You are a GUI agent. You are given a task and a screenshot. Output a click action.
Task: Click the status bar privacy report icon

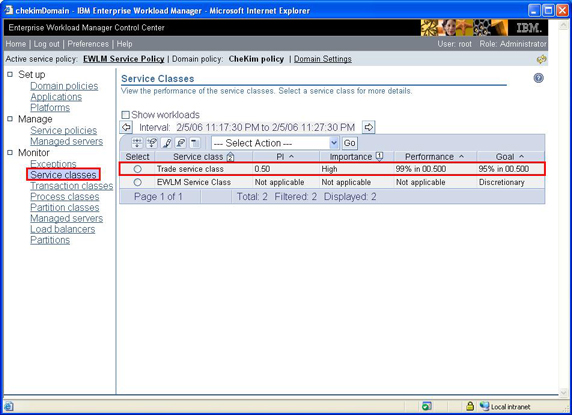pos(426,406)
